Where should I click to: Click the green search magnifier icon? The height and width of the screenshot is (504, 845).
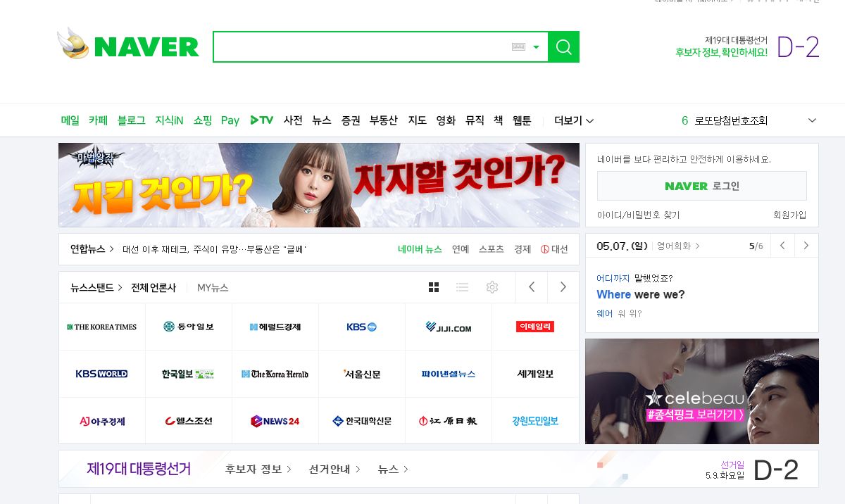click(x=563, y=46)
